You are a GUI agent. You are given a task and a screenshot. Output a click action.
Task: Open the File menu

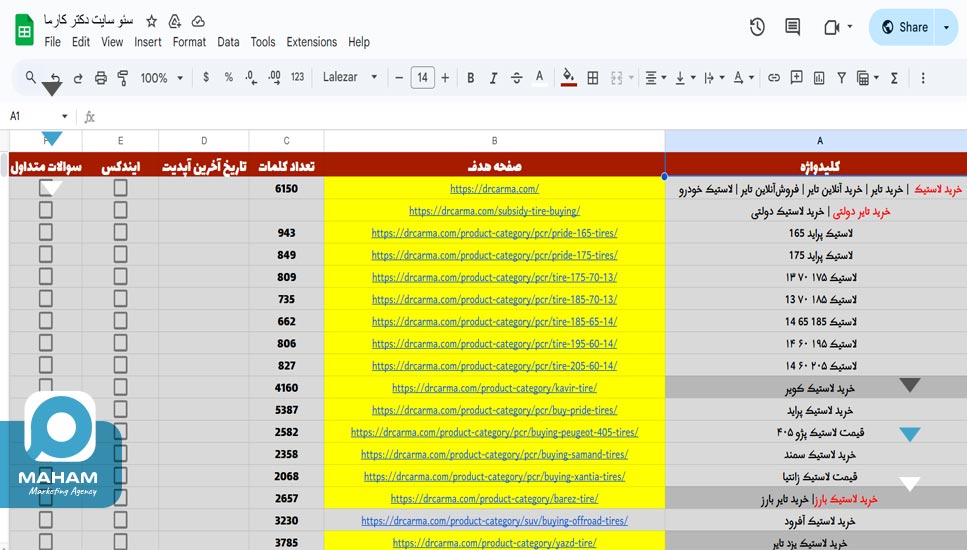[x=52, y=42]
